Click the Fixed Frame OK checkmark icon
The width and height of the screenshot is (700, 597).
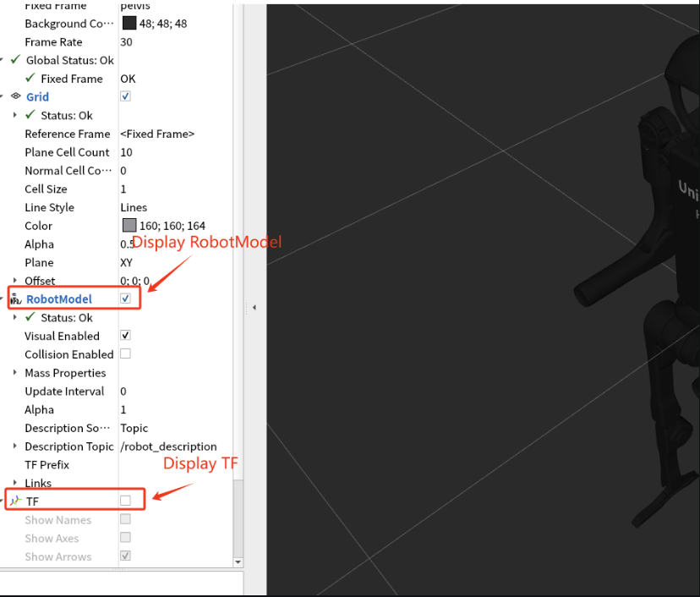31,79
